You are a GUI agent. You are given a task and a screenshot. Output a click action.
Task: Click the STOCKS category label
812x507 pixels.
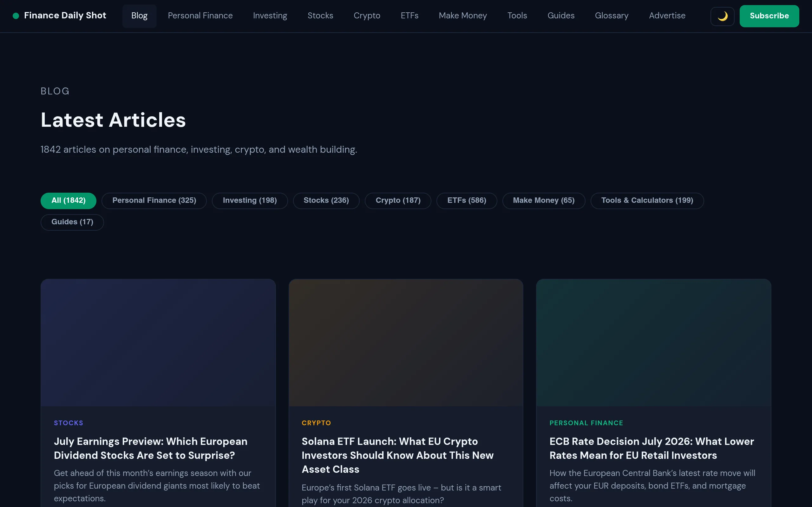click(x=69, y=423)
